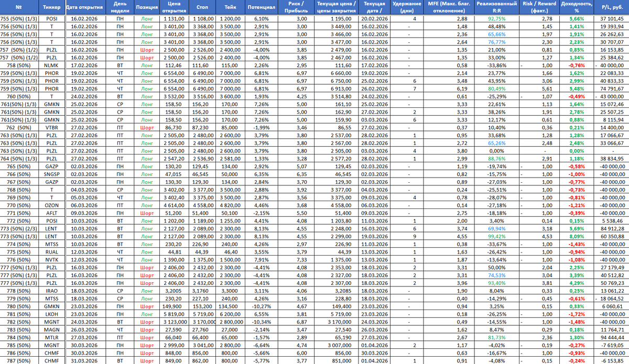Image resolution: width=629 pixels, height=364 pixels.
Task: Select P/L value "50 769,23"
Action: [612, 282]
